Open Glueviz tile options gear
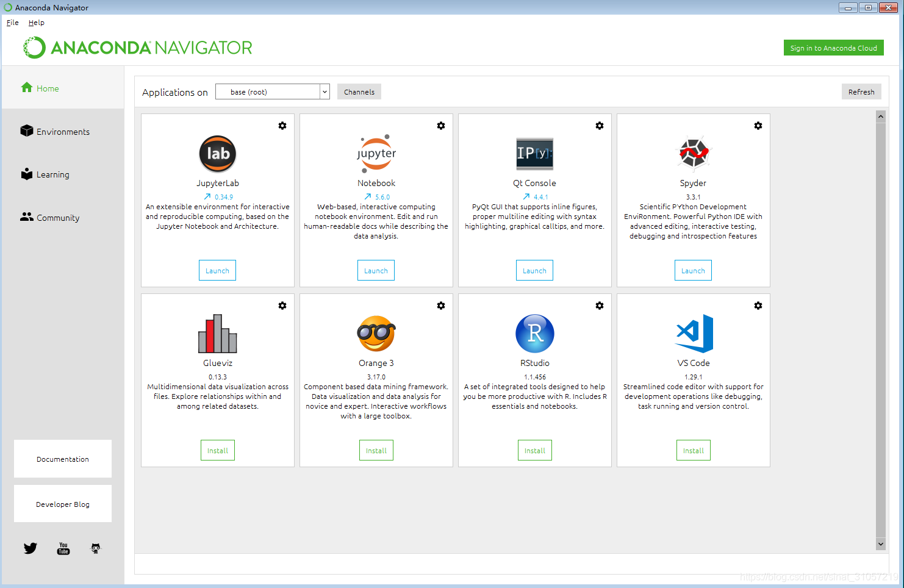Image resolution: width=904 pixels, height=588 pixels. (x=282, y=306)
